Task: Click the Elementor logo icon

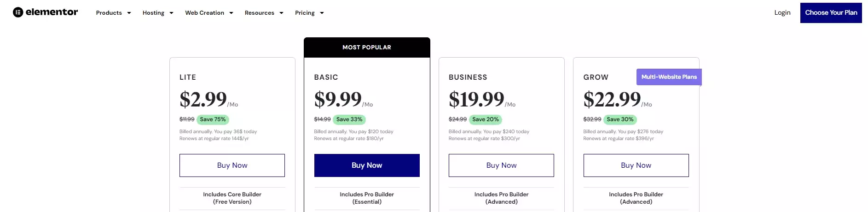Action: click(x=18, y=12)
